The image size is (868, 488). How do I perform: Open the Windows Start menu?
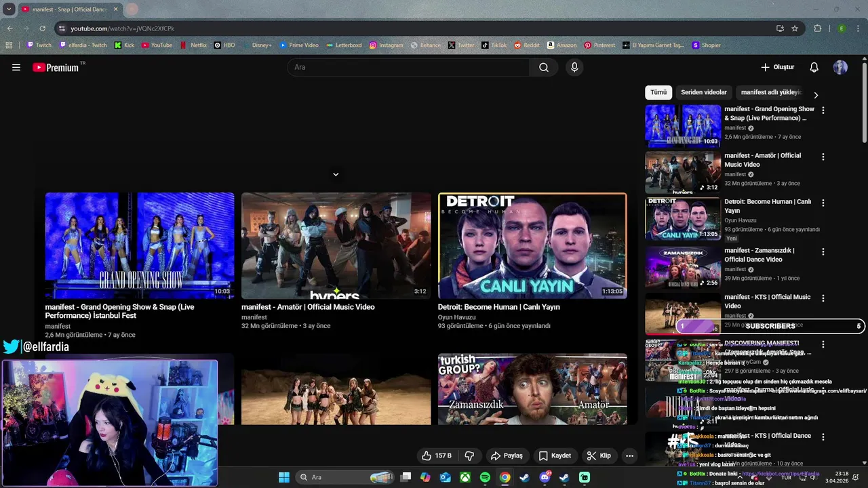tap(284, 477)
